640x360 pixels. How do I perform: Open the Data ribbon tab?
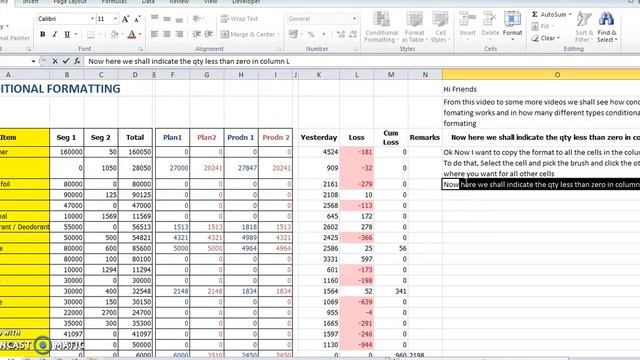[148, 2]
